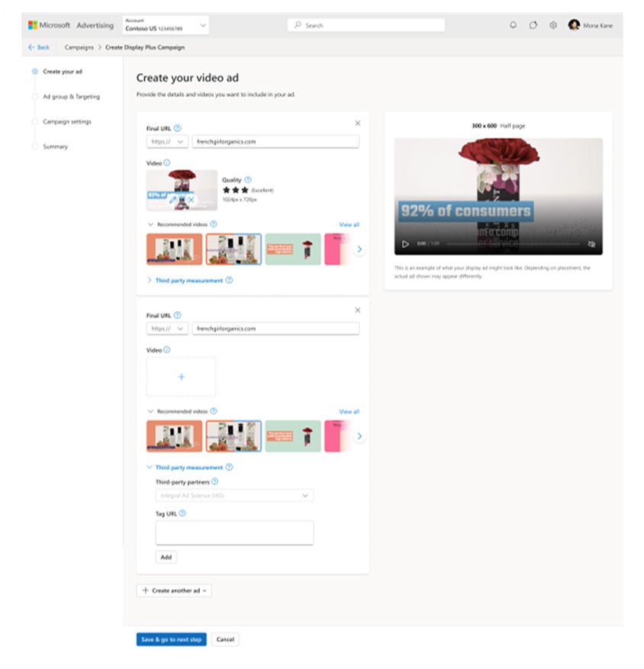Click Save & go to next step
Image resolution: width=644 pixels, height=669 pixels.
click(x=171, y=639)
